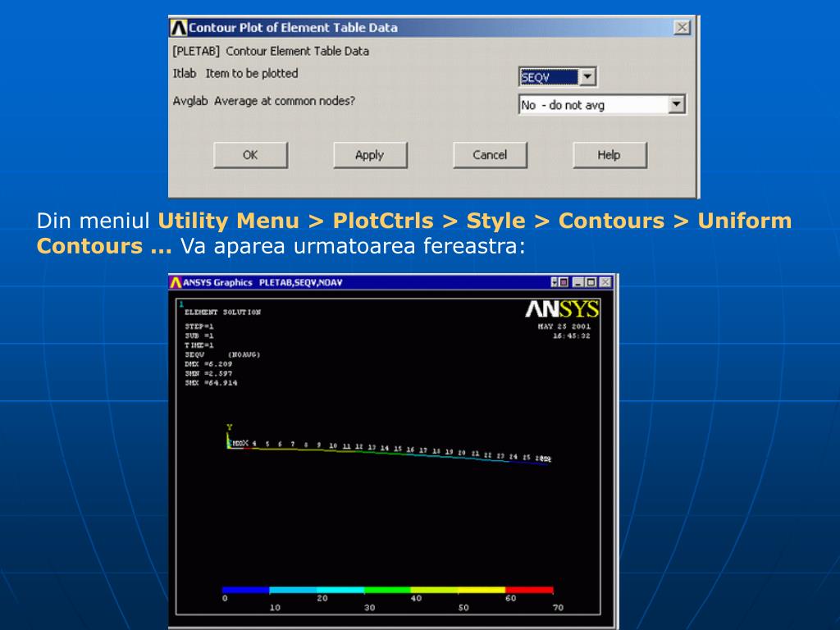This screenshot has height=630, width=840.
Task: Expand the 'No - do not avg' dropdown arrow
Action: coord(677,104)
